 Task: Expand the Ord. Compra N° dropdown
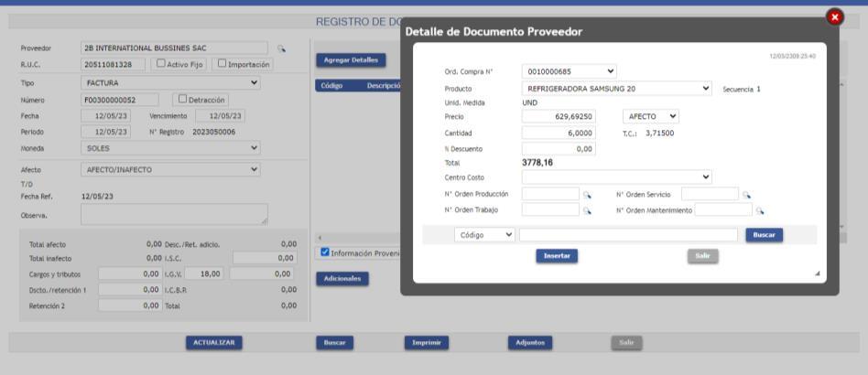click(570, 71)
